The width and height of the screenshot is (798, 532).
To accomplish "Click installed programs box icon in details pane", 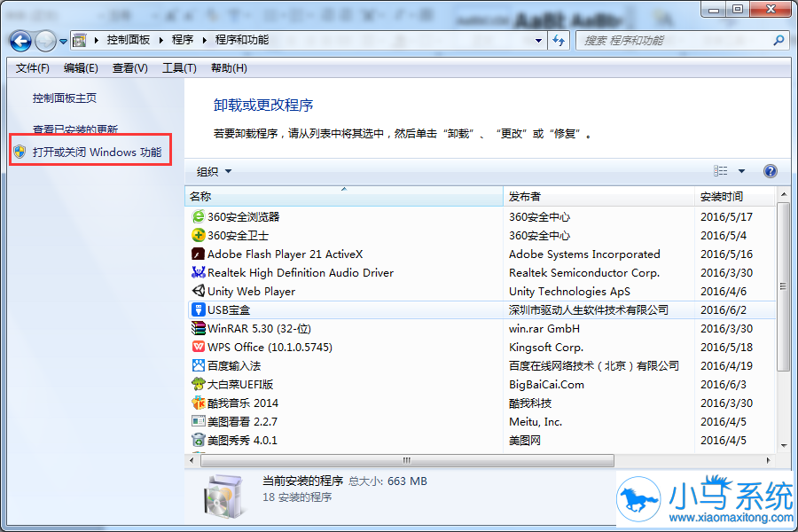I will pyautogui.click(x=223, y=496).
